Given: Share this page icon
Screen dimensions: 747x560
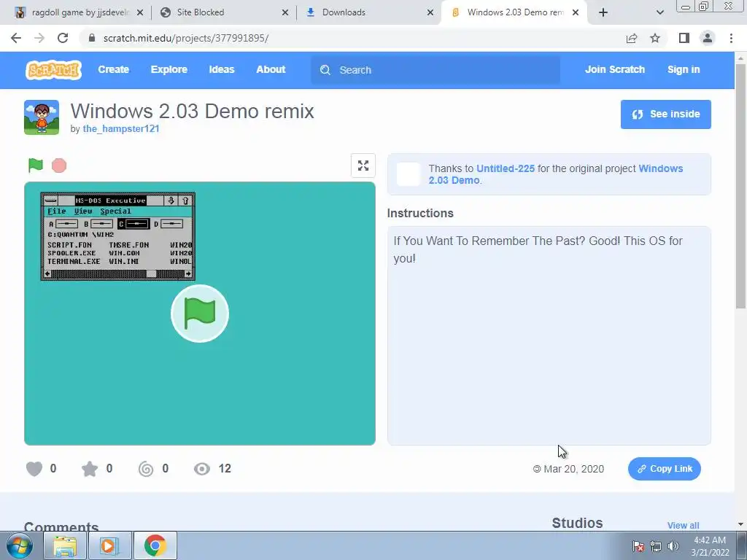Looking at the screenshot, I should coord(632,38).
